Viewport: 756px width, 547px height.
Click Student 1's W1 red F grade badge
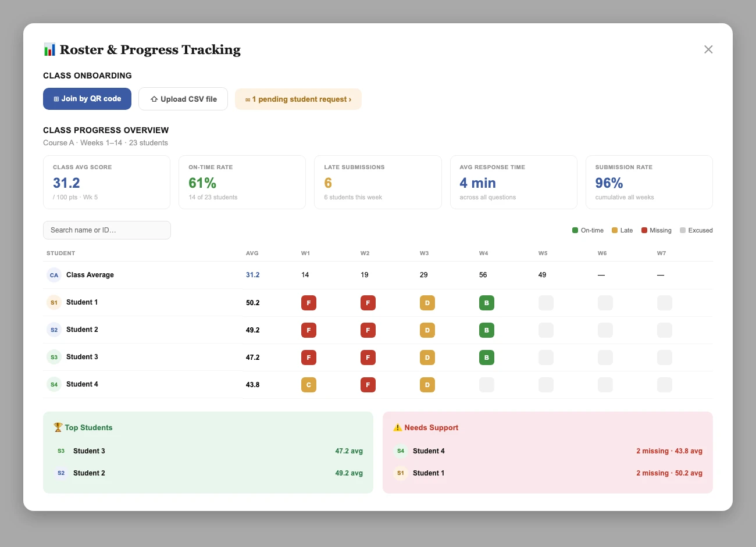click(309, 303)
